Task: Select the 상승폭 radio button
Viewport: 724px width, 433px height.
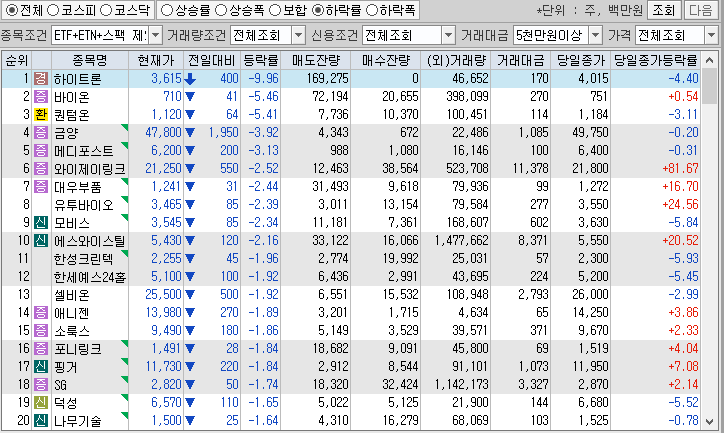Action: tap(221, 10)
